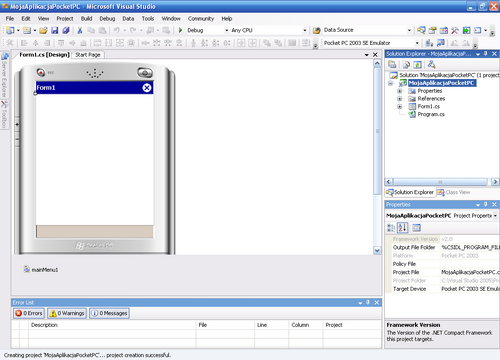Click the Save icon in toolbar
The image size is (500, 360).
pos(54,30)
